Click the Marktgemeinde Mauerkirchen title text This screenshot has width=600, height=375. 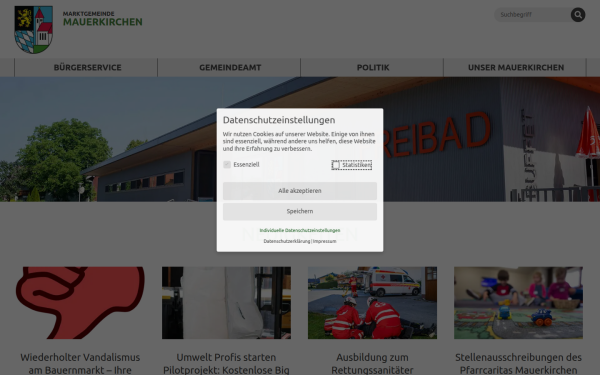tap(103, 19)
